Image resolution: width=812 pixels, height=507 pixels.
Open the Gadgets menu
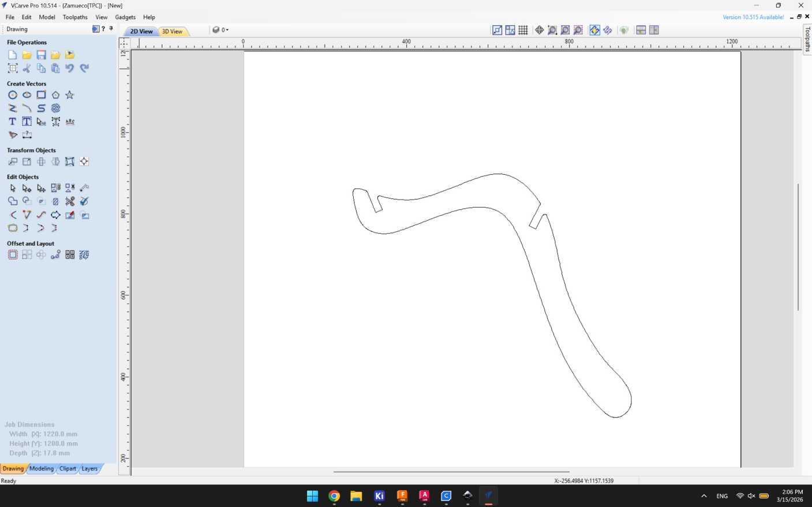(125, 17)
